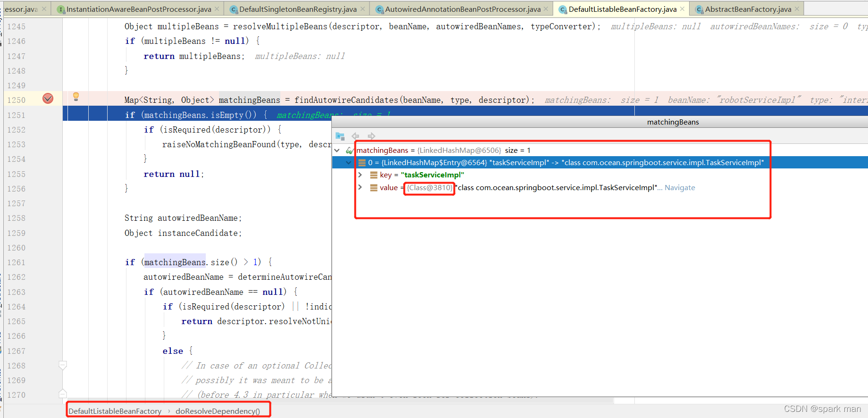The image size is (868, 418).
Task: Click the class file icon on DefaultListableBeanFactory.java tab
Action: pyautogui.click(x=563, y=9)
